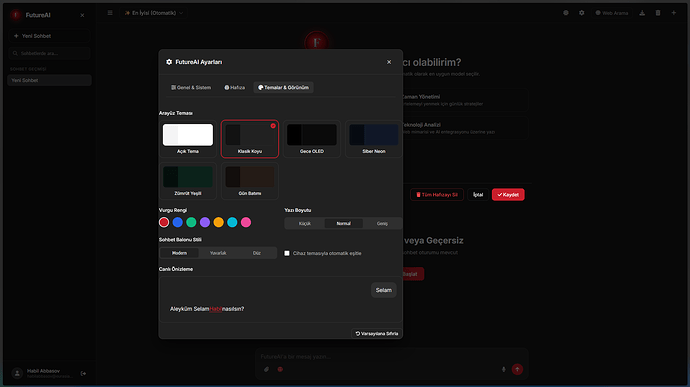Image resolution: width=690 pixels, height=387 pixels.
Task: Click the paperclip attachment icon
Action: point(266,369)
